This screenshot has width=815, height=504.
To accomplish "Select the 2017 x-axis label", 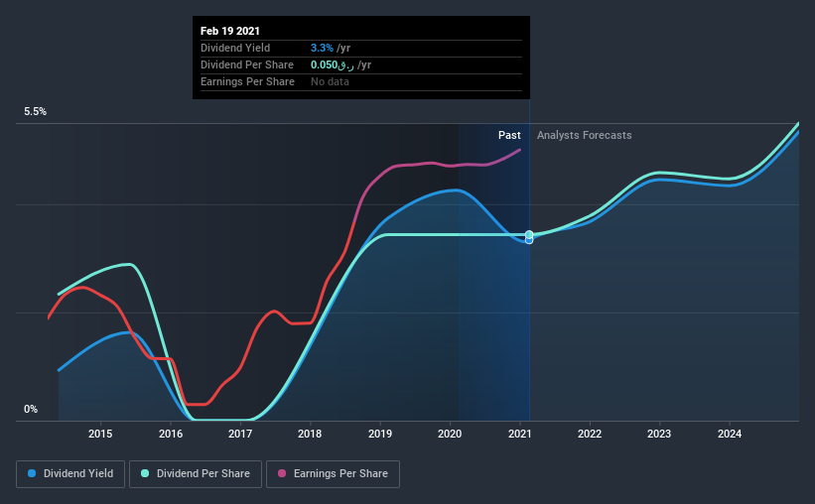I will (240, 434).
